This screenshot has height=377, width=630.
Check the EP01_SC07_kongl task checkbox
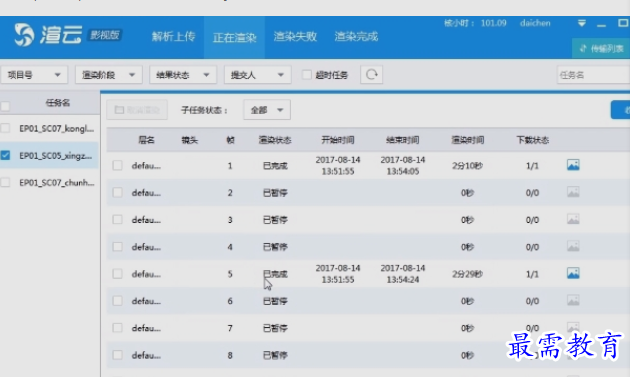click(x=5, y=128)
